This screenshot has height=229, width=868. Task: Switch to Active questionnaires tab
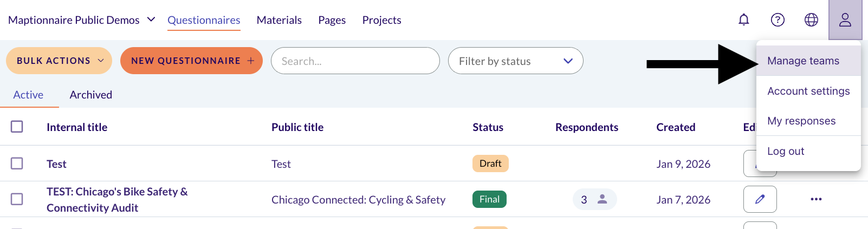(28, 95)
